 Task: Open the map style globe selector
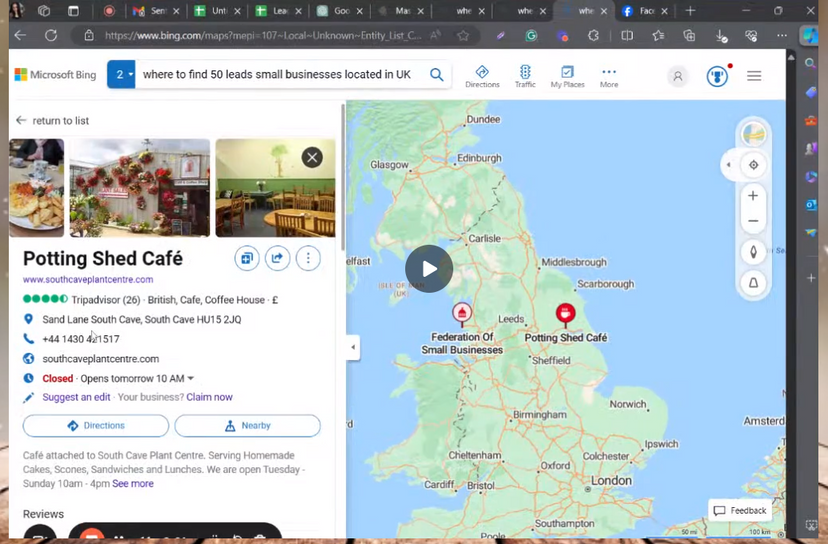(754, 134)
